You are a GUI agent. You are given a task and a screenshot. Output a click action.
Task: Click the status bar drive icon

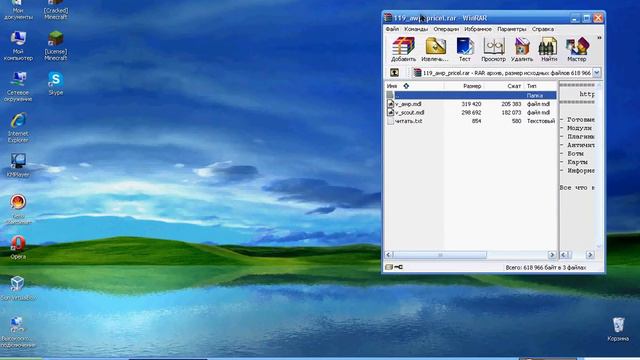pyautogui.click(x=389, y=267)
